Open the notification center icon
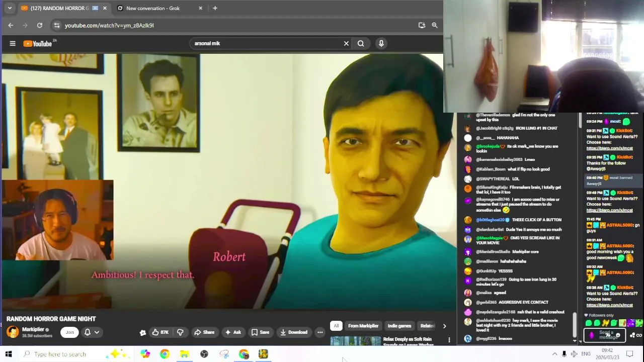Viewport: 644px width, 362px height. pyautogui.click(x=629, y=354)
